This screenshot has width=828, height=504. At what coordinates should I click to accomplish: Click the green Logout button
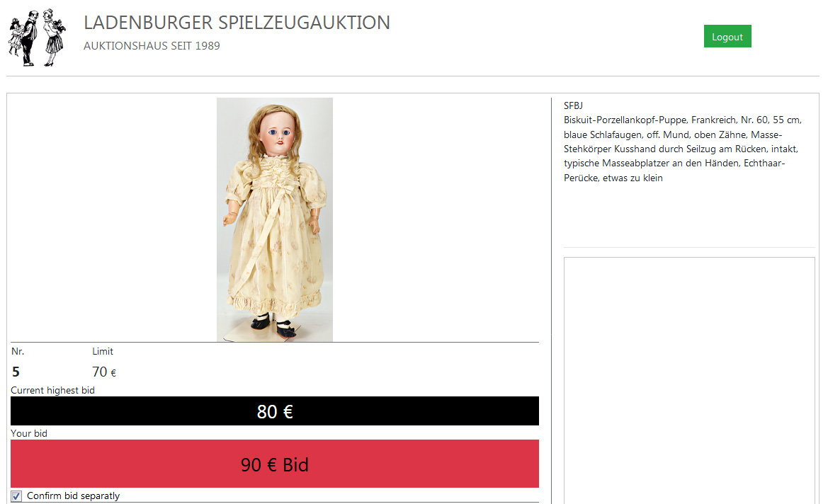coord(727,36)
